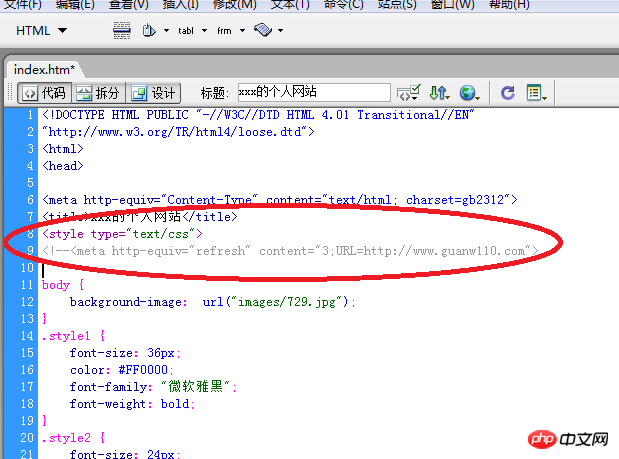
Task: Click the frm form insert icon
Action: click(224, 31)
